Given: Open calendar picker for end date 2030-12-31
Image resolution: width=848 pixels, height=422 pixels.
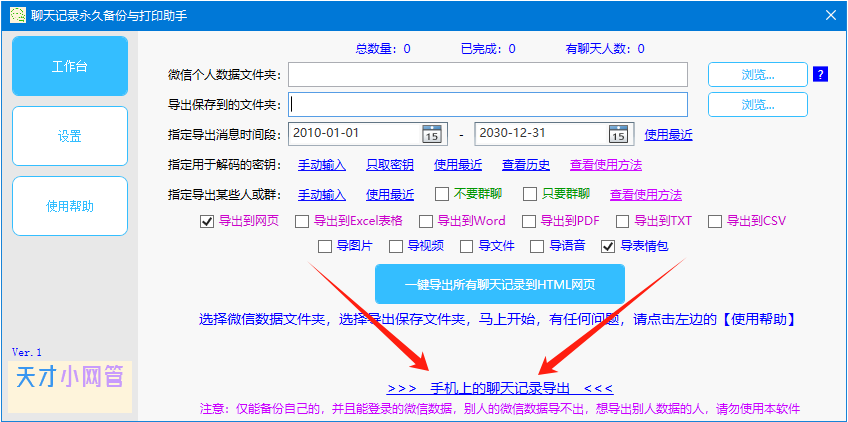Looking at the screenshot, I should point(618,134).
